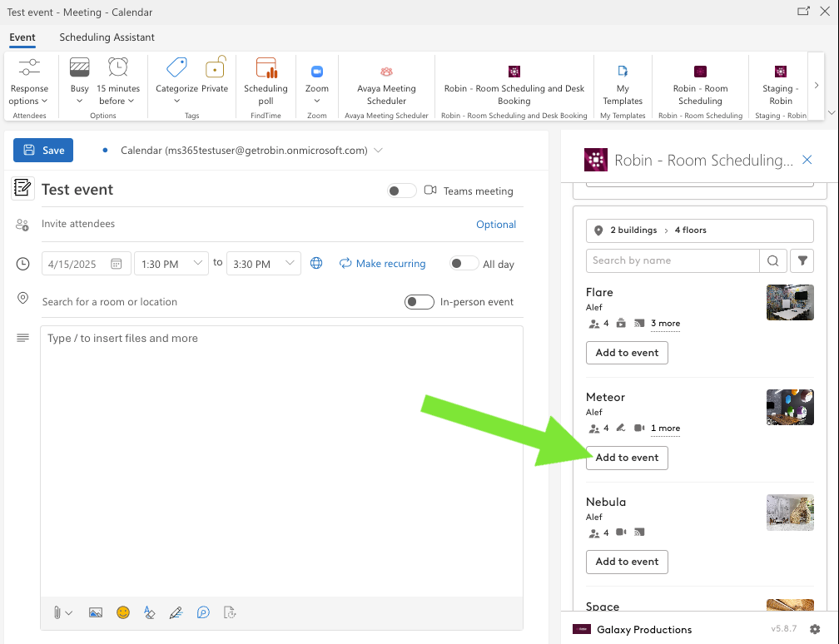Save the event
This screenshot has width=839, height=644.
(x=43, y=151)
